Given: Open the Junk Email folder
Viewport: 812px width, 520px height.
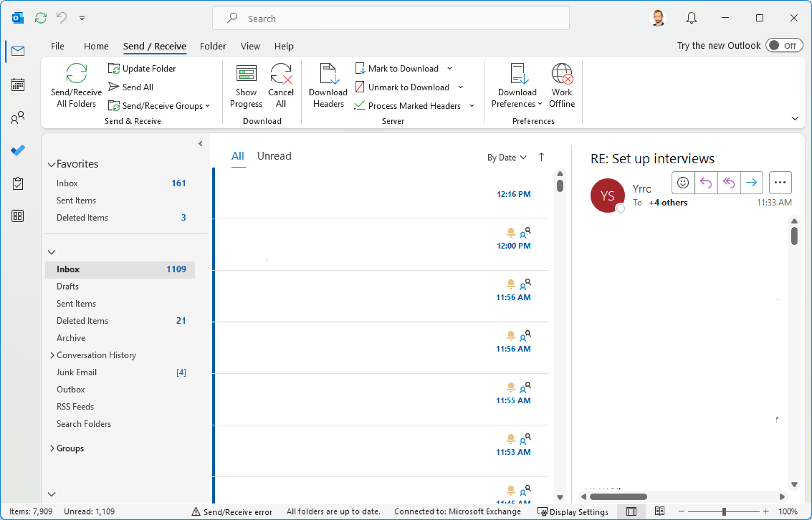Looking at the screenshot, I should (x=120, y=373).
